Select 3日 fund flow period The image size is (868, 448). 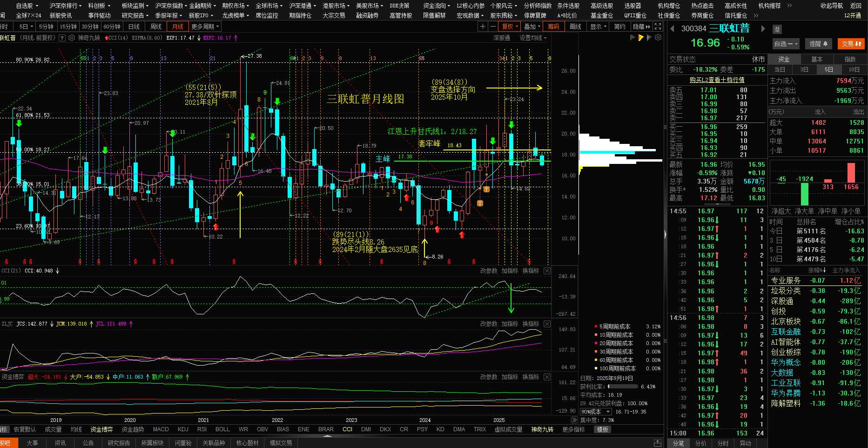tap(804, 69)
